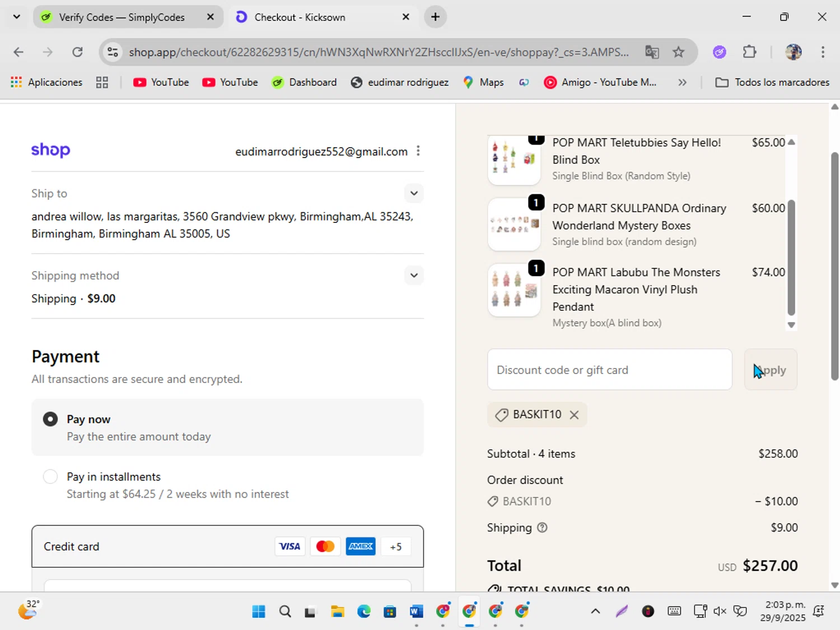Select the Pay now option
This screenshot has width=840, height=630.
227,427
